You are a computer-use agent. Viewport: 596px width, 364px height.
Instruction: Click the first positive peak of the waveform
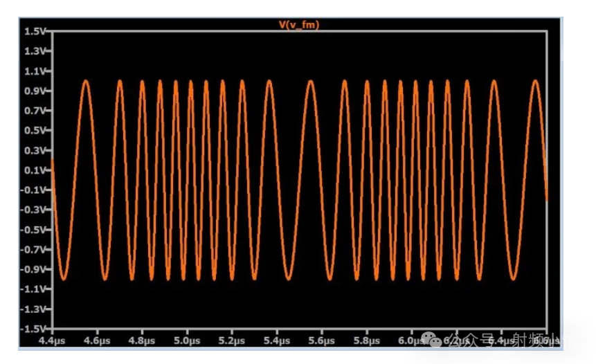pos(86,81)
